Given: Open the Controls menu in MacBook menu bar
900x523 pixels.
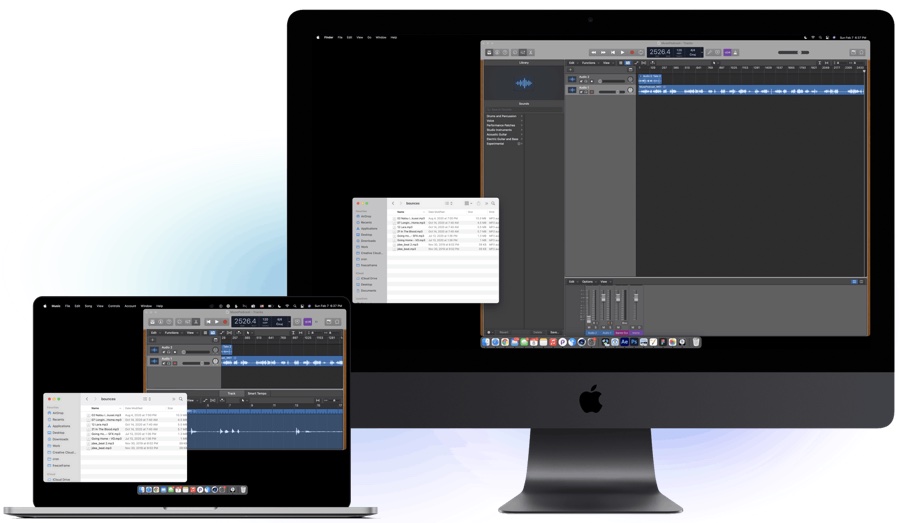Looking at the screenshot, I should pos(114,306).
